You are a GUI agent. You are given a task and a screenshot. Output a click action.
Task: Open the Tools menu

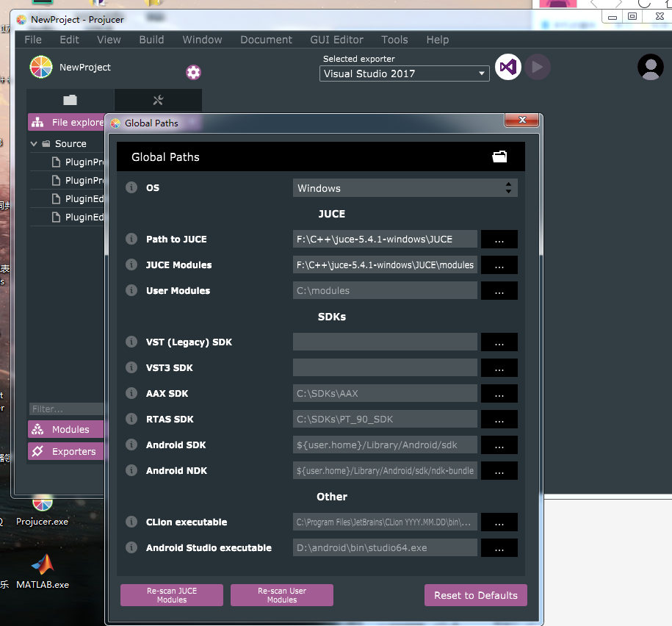tap(394, 40)
